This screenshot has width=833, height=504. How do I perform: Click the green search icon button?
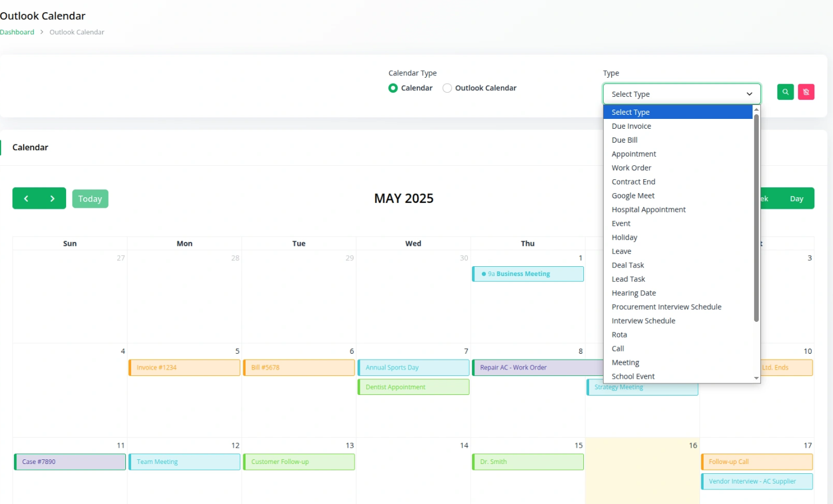click(785, 92)
